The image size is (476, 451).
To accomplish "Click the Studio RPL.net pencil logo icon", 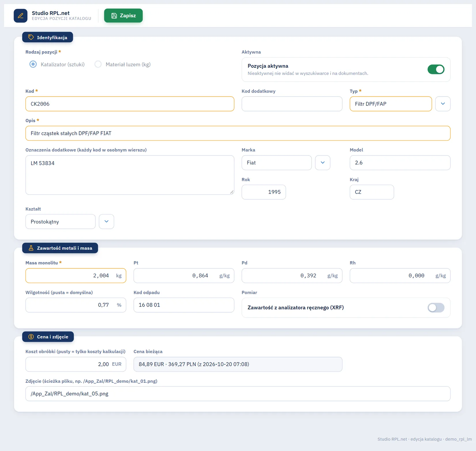I will [20, 16].
